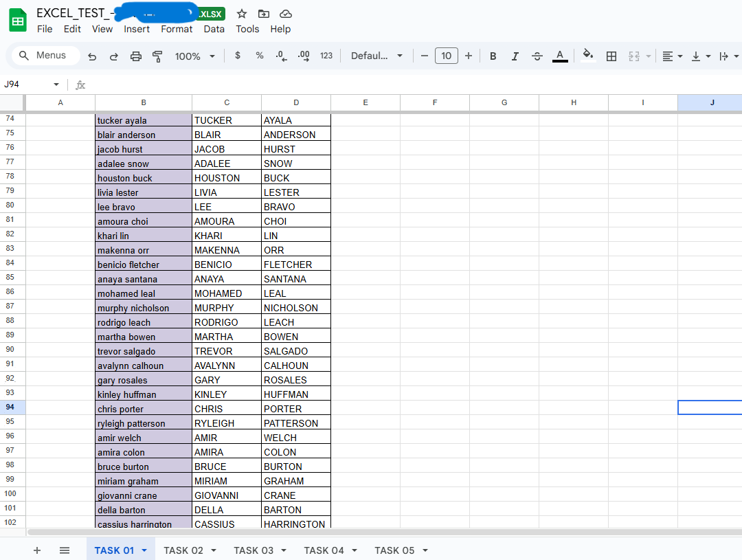
Task: Select cell 'giovanni crane'
Action: pyautogui.click(x=144, y=495)
